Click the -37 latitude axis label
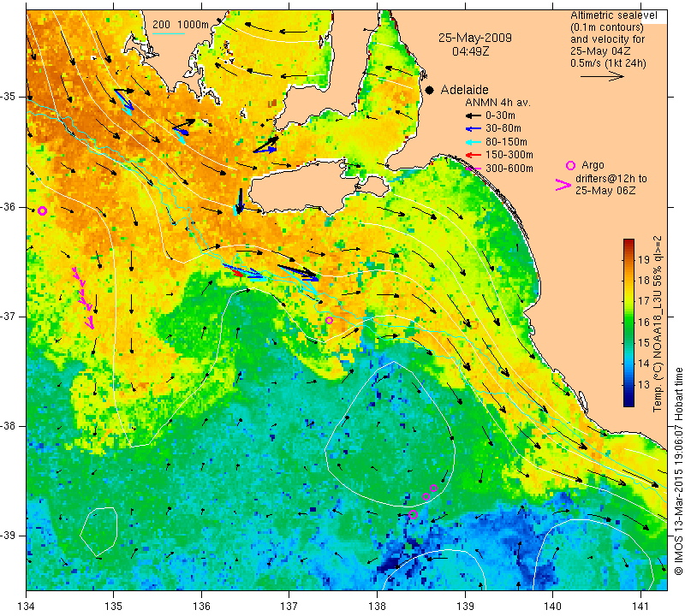This screenshot has height=616, width=685. pyautogui.click(x=9, y=316)
